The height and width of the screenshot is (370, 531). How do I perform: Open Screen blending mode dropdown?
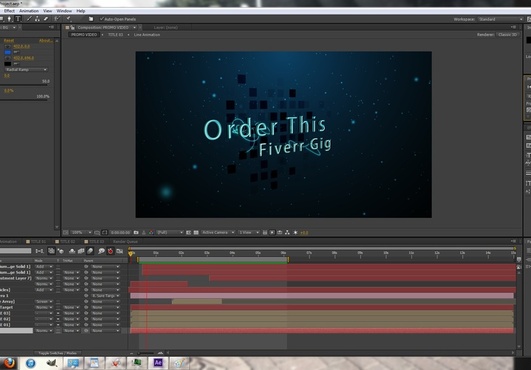point(44,301)
